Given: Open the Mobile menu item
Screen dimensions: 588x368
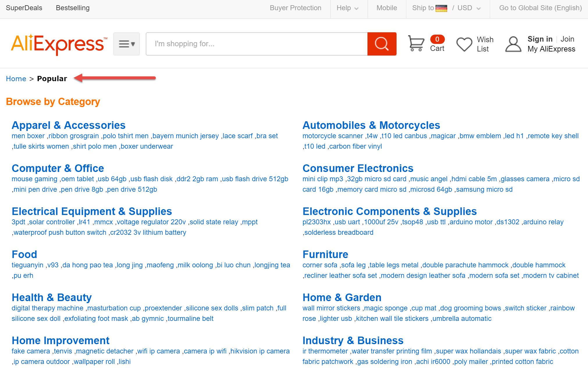Looking at the screenshot, I should pyautogui.click(x=387, y=8).
